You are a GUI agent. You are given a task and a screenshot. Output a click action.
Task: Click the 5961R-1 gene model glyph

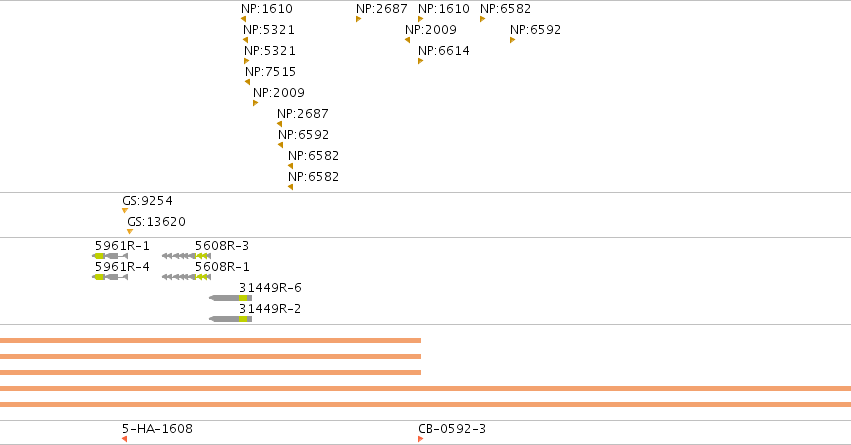tap(110, 256)
